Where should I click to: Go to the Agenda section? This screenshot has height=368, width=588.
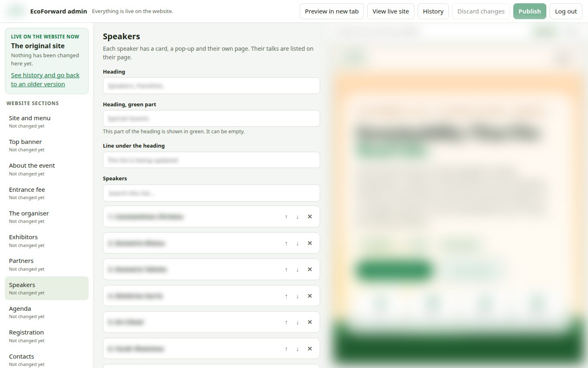tap(47, 312)
